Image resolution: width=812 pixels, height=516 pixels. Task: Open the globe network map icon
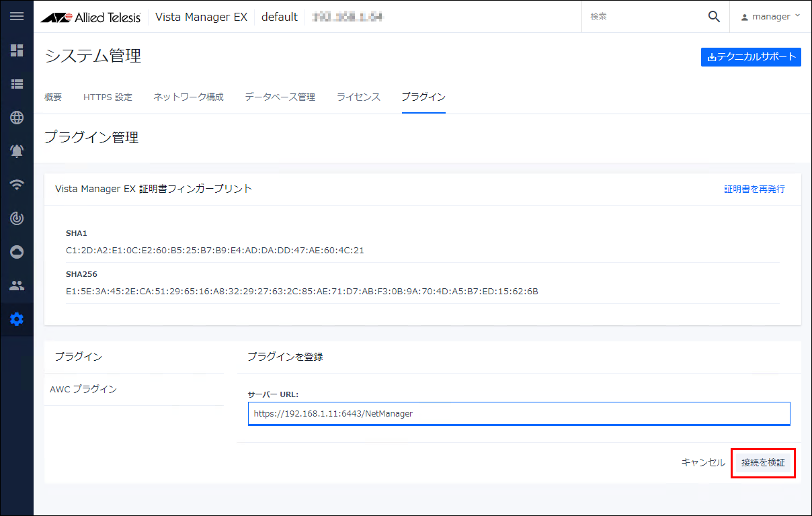coord(17,118)
